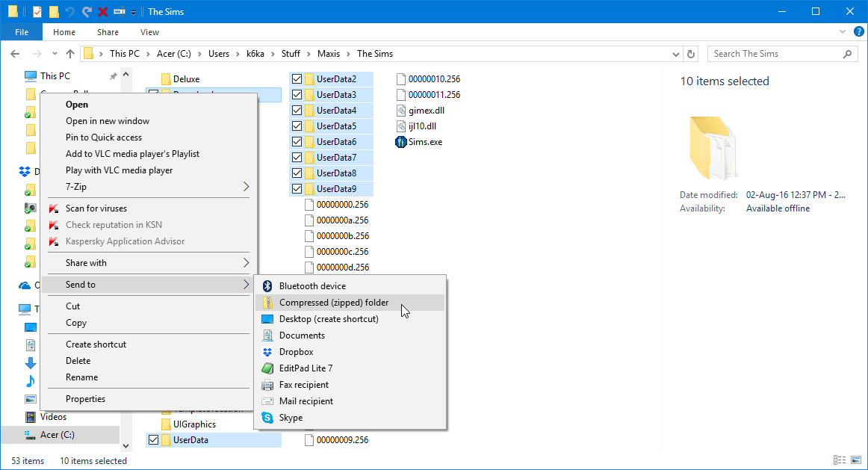
Task: Click the Documents icon in Send to submenu
Action: 267,335
